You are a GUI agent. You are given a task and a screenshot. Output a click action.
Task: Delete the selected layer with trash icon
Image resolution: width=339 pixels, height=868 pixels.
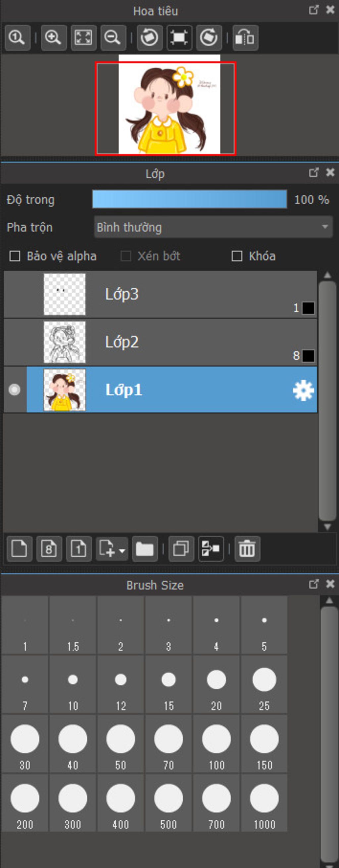247,549
